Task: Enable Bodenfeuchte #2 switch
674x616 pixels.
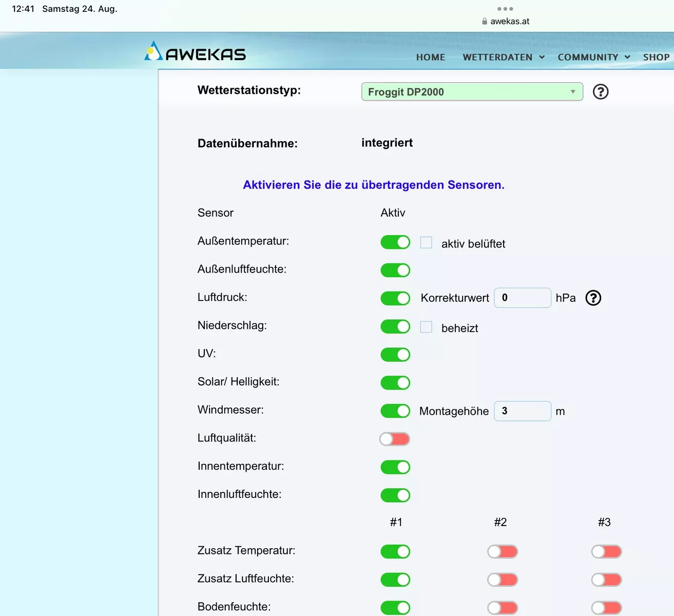Action: (x=503, y=608)
